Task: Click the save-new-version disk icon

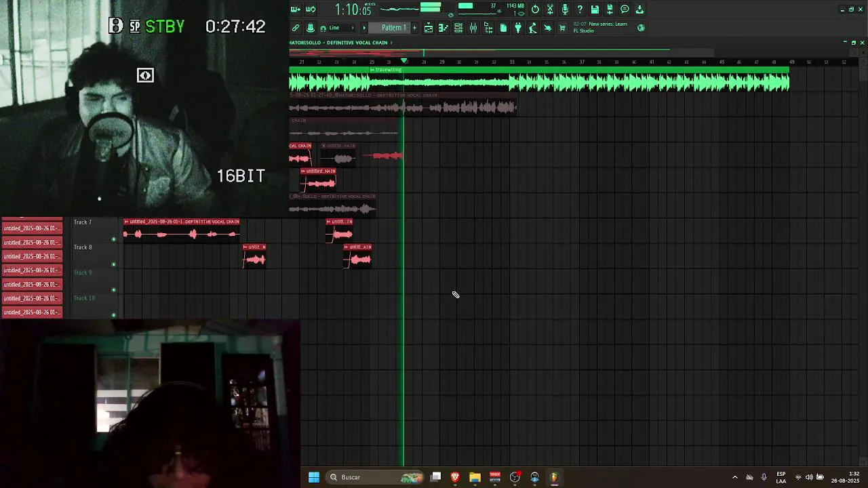Action: pos(610,9)
